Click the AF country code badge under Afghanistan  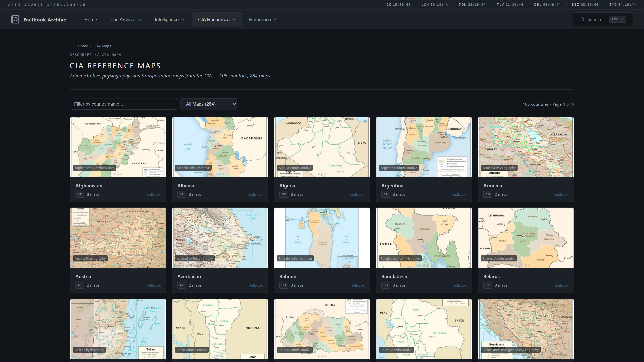80,194
